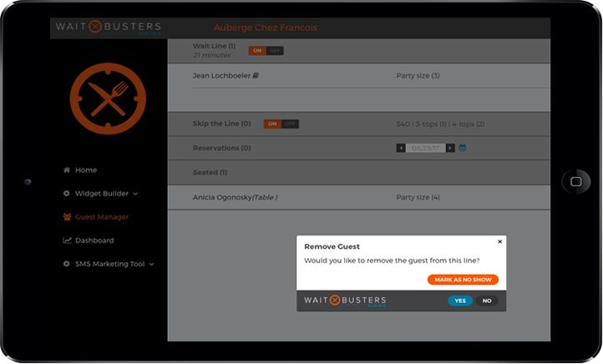The width and height of the screenshot is (603, 364).
Task: Click the Widget Builder gear icon
Action: coord(67,194)
